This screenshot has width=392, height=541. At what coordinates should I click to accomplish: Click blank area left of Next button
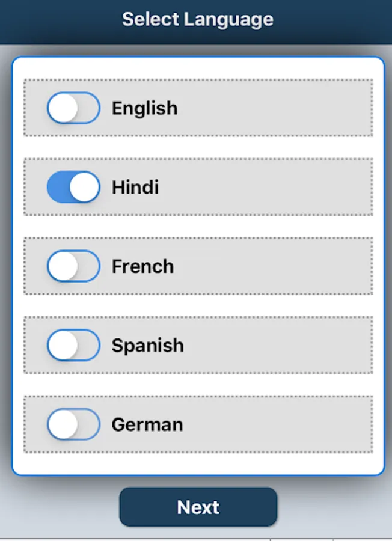click(x=60, y=507)
